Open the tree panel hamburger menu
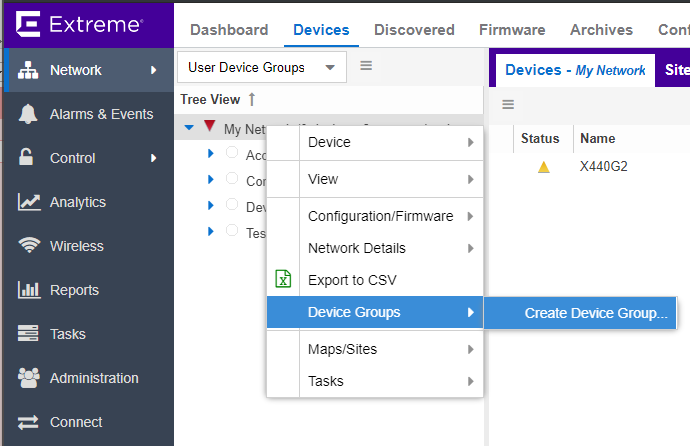The image size is (690, 446). [x=366, y=66]
